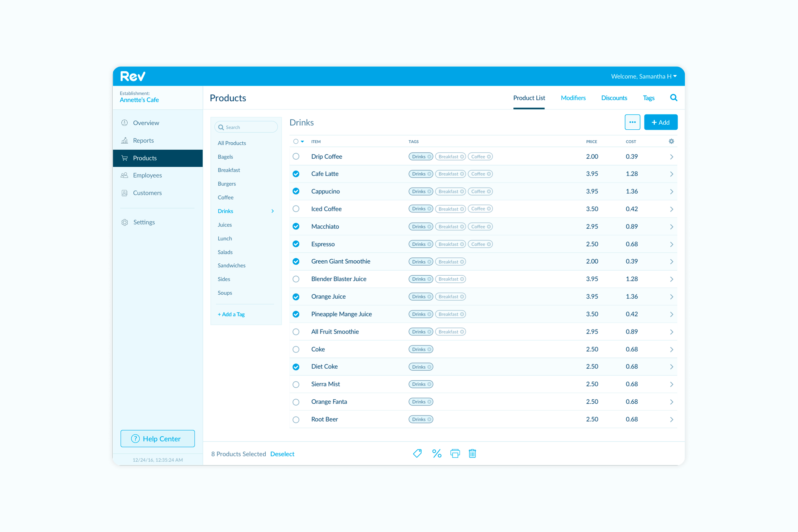This screenshot has height=532, width=798.
Task: Open Orange Fanta row details chevron
Action: click(x=671, y=402)
